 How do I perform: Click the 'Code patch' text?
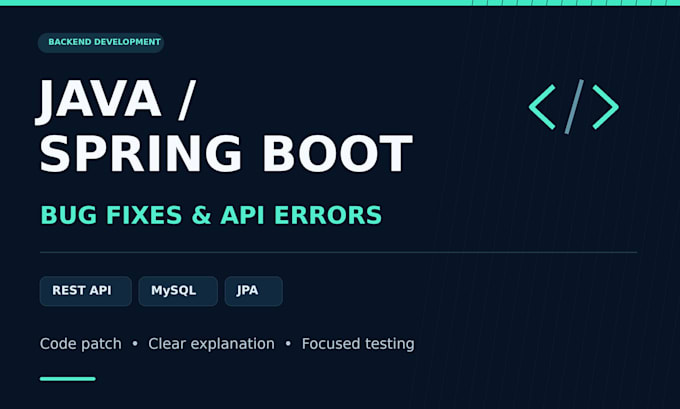[81, 344]
